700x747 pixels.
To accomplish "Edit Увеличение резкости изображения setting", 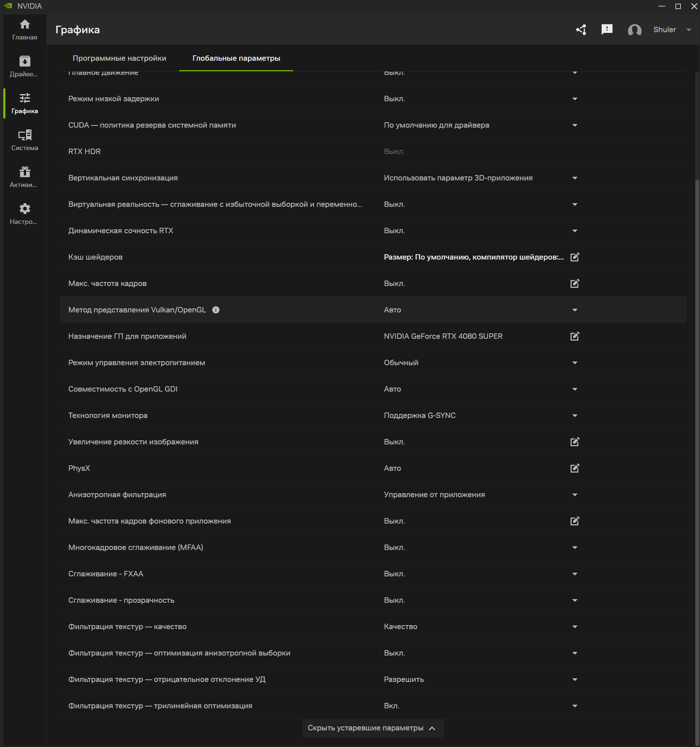I will pos(575,442).
